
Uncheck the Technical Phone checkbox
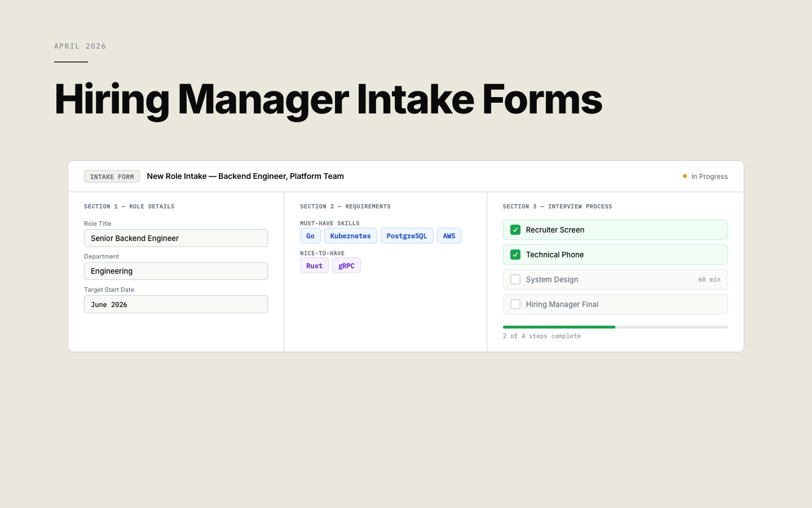click(515, 255)
